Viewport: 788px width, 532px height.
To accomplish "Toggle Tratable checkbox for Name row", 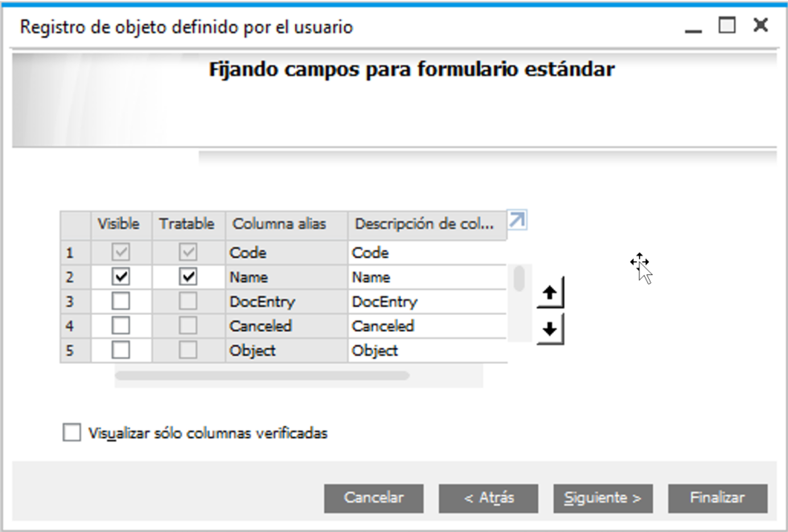I will [x=188, y=276].
